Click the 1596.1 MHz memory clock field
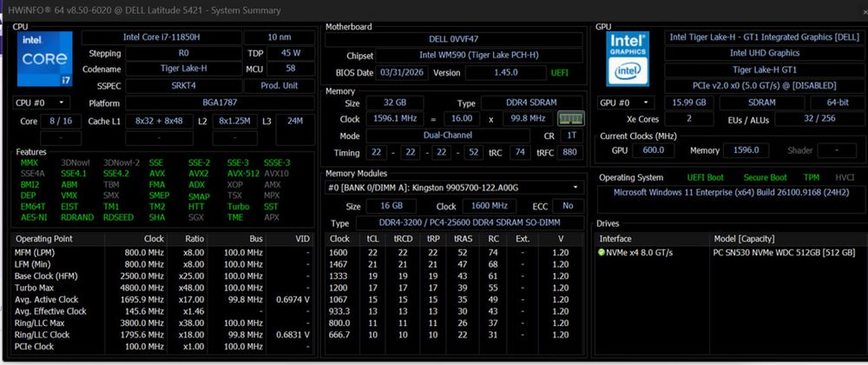868x365 pixels. pos(395,118)
